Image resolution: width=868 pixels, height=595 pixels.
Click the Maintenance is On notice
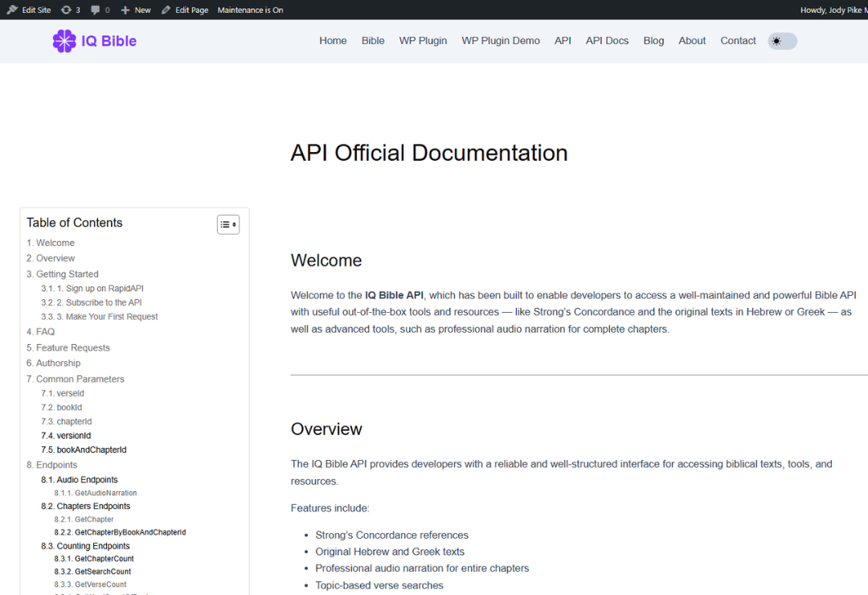coord(250,10)
